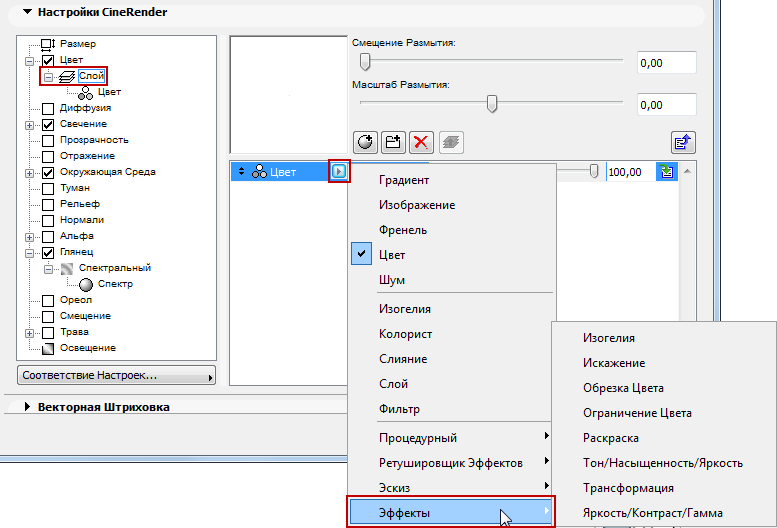
Task: Enable the Отражение checkbox
Action: [x=48, y=157]
